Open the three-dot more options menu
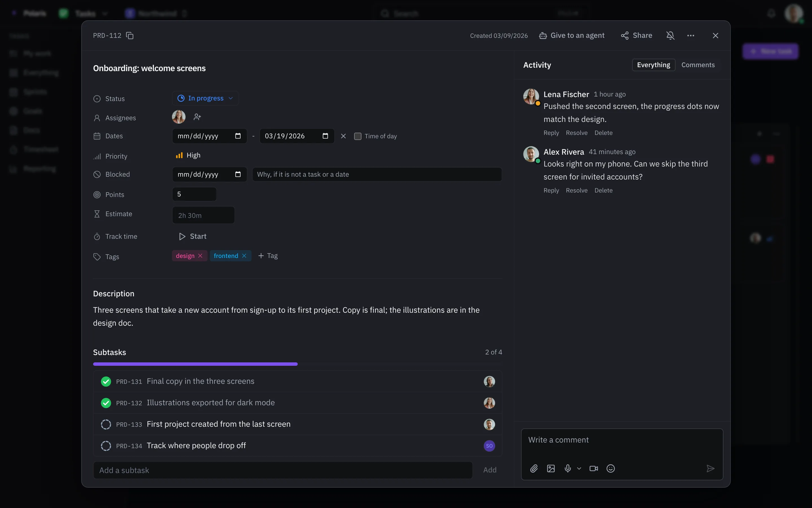Screen dimensions: 812x508 click(691, 36)
